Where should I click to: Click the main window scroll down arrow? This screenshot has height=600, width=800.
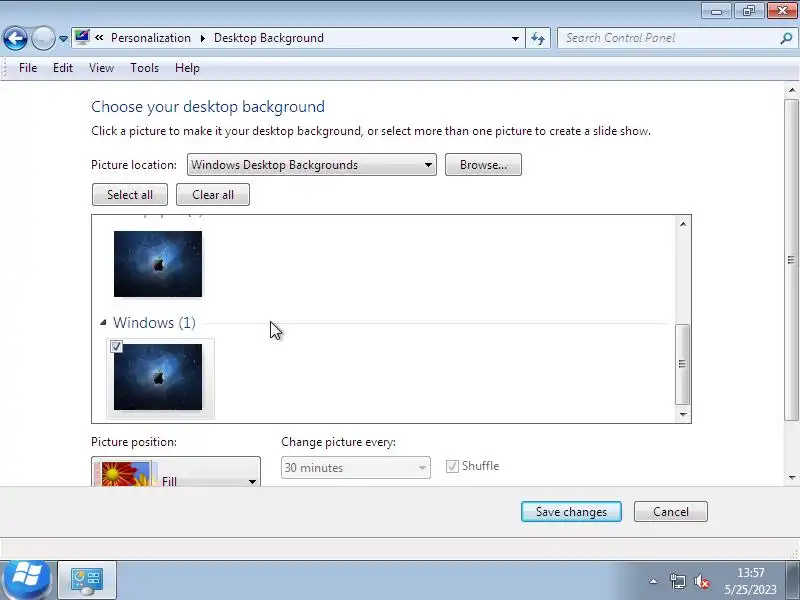[791, 478]
